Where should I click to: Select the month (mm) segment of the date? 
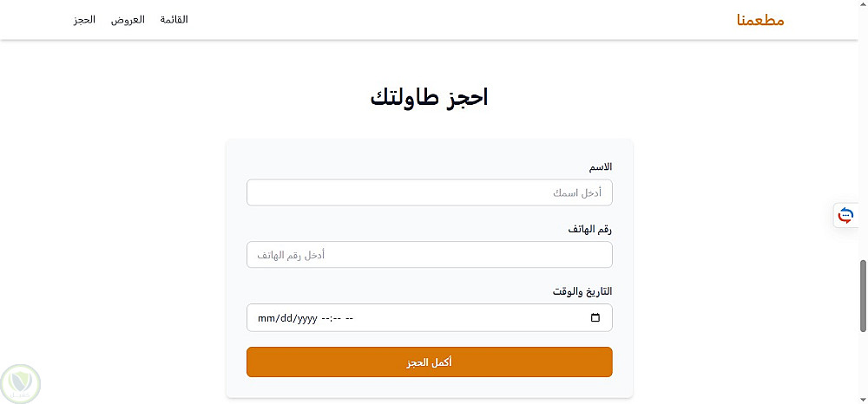[x=265, y=318]
